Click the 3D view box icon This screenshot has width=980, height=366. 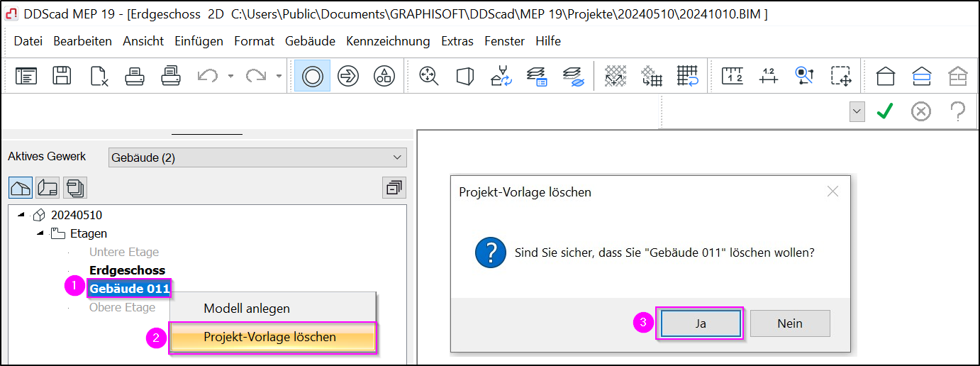coord(464,76)
